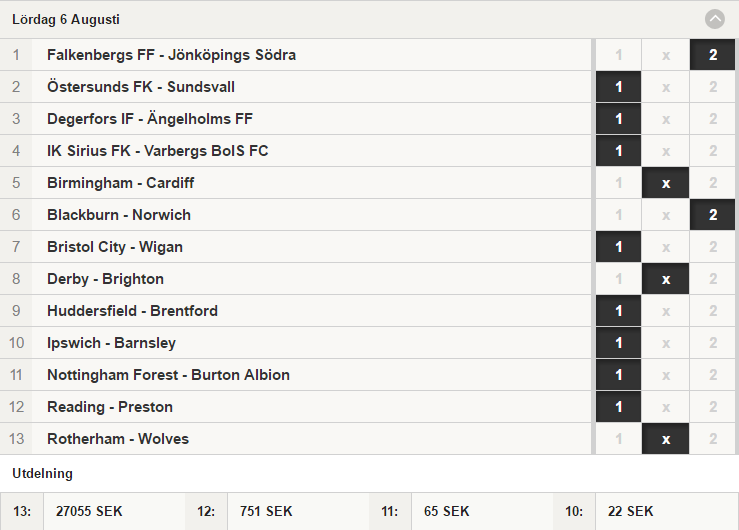Select outcome 1 for Blackburn - Norwich
This screenshot has width=739, height=530.
[x=618, y=215]
